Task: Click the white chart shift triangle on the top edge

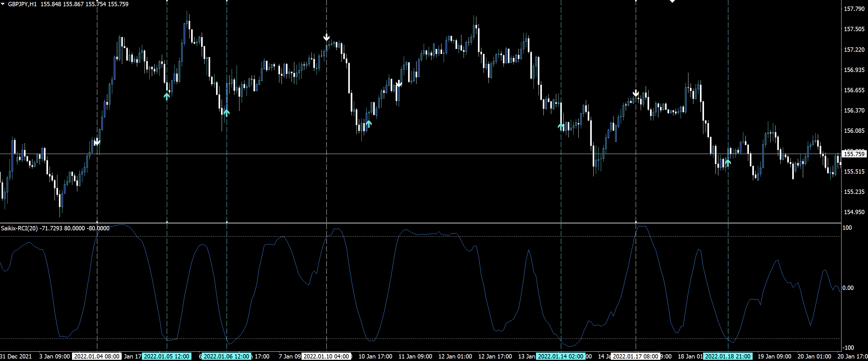Action: [x=672, y=1]
